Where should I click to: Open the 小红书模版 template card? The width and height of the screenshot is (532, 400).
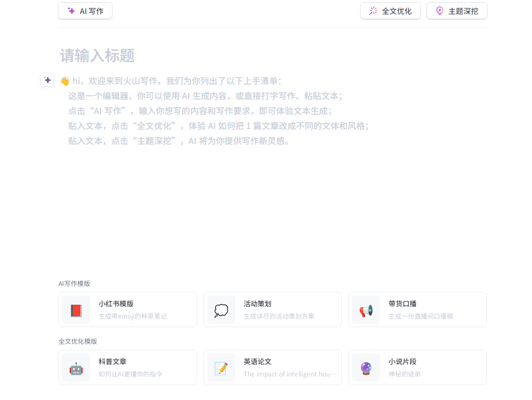coord(128,310)
